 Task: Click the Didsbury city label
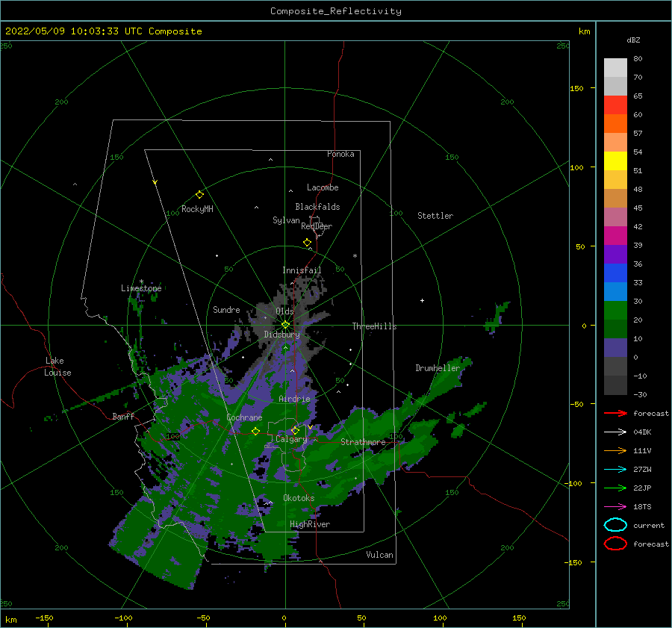pos(281,335)
